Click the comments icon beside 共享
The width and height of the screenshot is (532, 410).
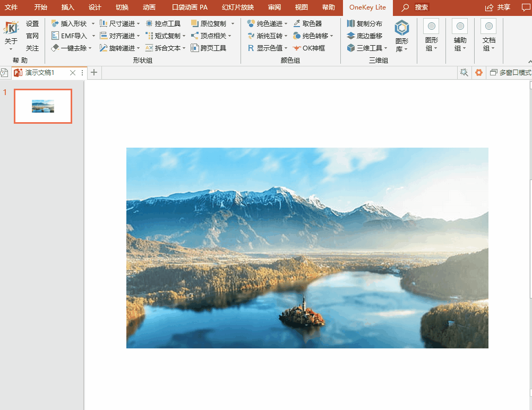[x=526, y=7]
